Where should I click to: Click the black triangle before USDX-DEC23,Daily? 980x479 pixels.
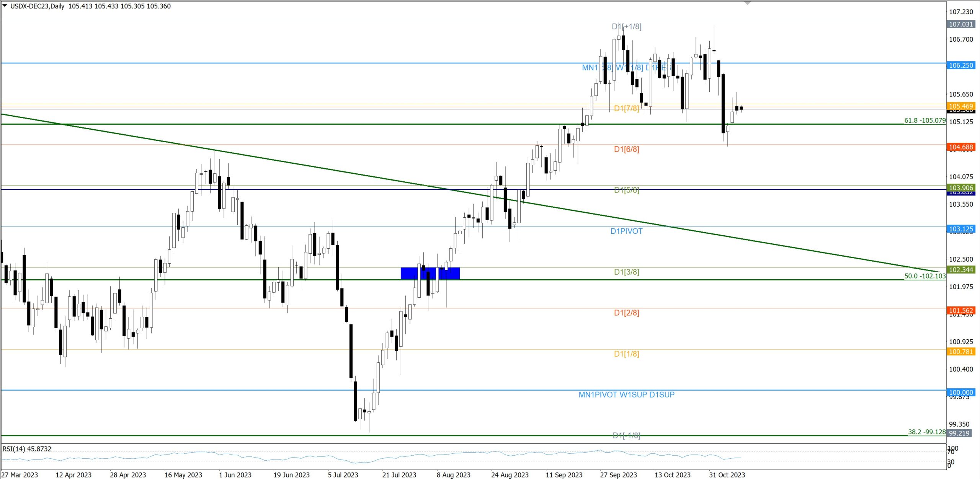(5, 5)
